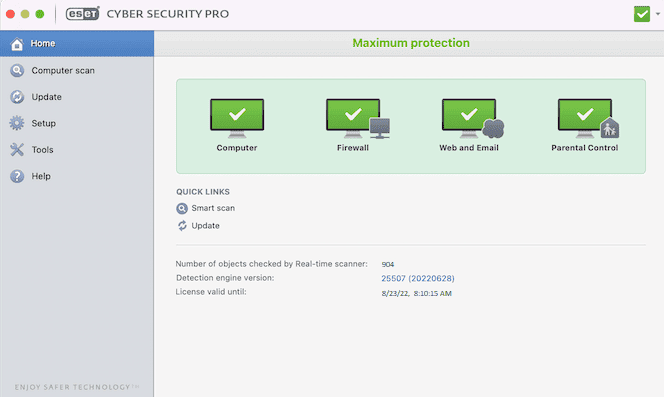Click the refresh arrows icon beside Update link
Image resolution: width=664 pixels, height=397 pixels.
pyautogui.click(x=182, y=226)
